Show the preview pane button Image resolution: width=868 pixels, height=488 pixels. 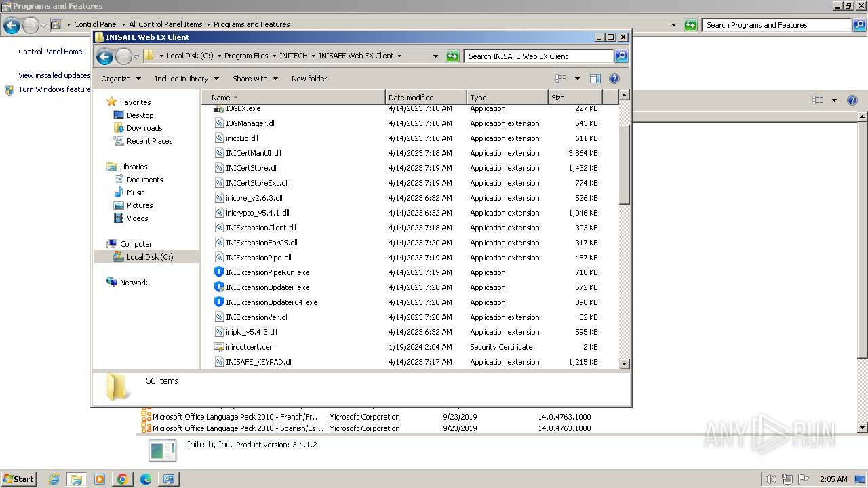[x=595, y=79]
